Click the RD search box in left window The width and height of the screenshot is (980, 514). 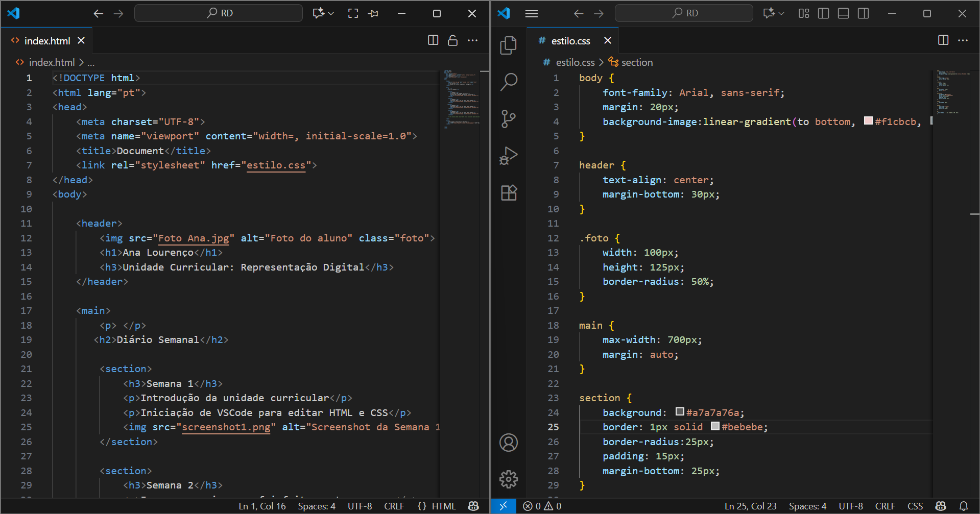tap(219, 13)
